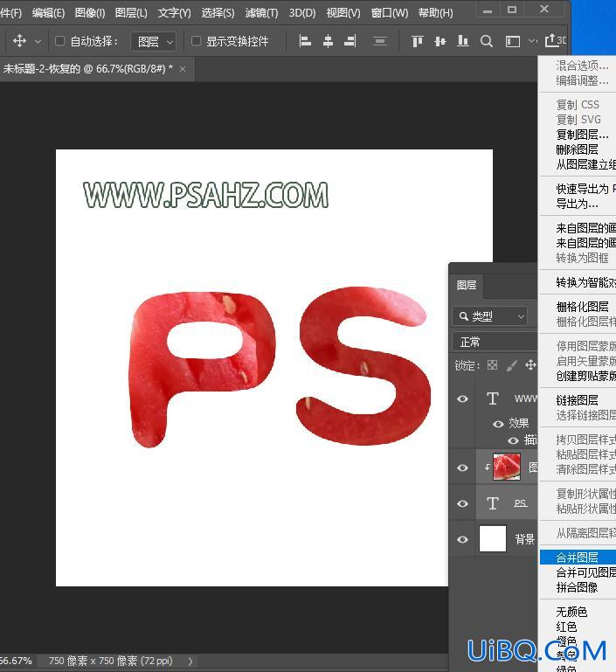616x672 pixels.
Task: Choose 复制图层... from context menu
Action: [x=578, y=135]
